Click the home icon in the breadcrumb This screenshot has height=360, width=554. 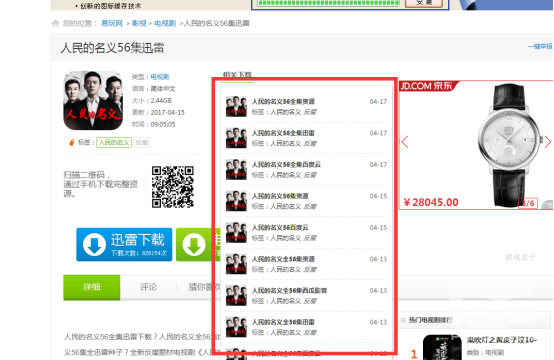55,23
